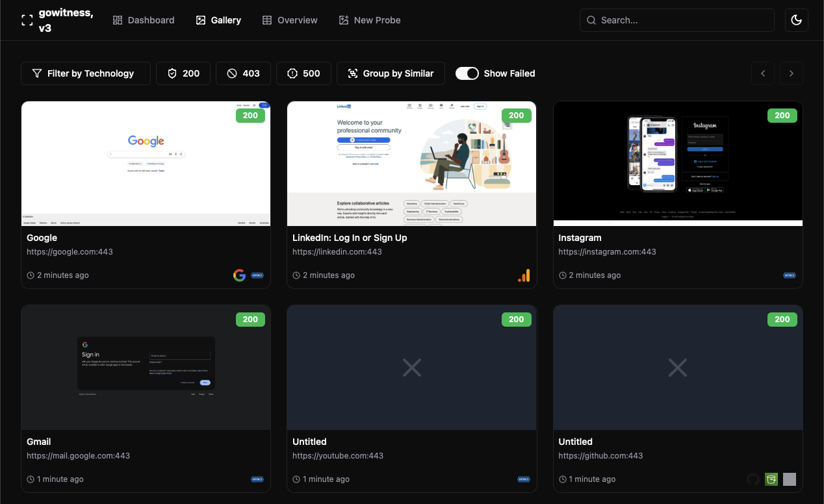Open the Filter by Technology dropdown

pyautogui.click(x=86, y=73)
